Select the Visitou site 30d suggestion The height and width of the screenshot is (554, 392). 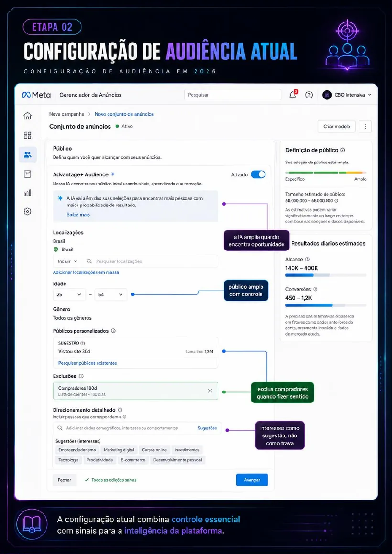pos(135,351)
